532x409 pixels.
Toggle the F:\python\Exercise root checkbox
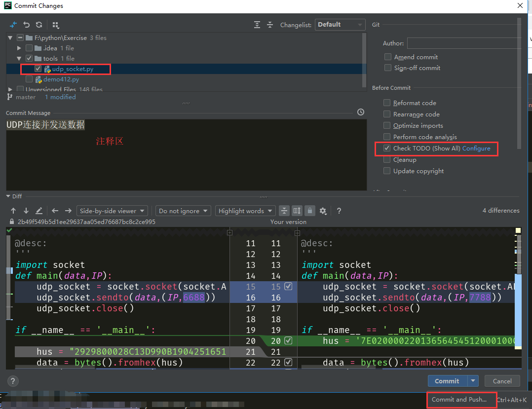click(x=20, y=37)
